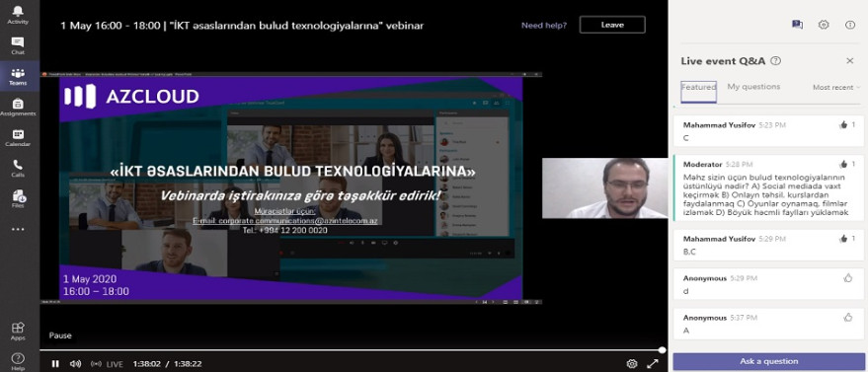The height and width of the screenshot is (372, 868).
Task: Like Mahammad Yusifov's 5:29 PM answer
Action: click(843, 239)
